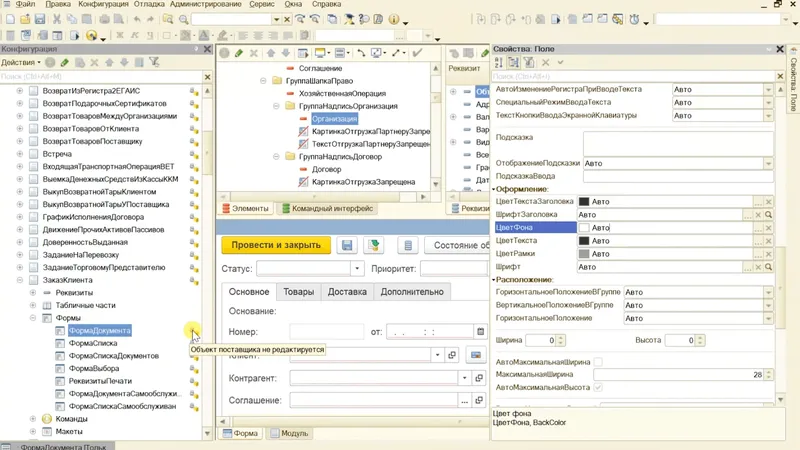Select ФормаСписка in the configuration tree
Image resolution: width=800 pixels, height=450 pixels.
93,343
